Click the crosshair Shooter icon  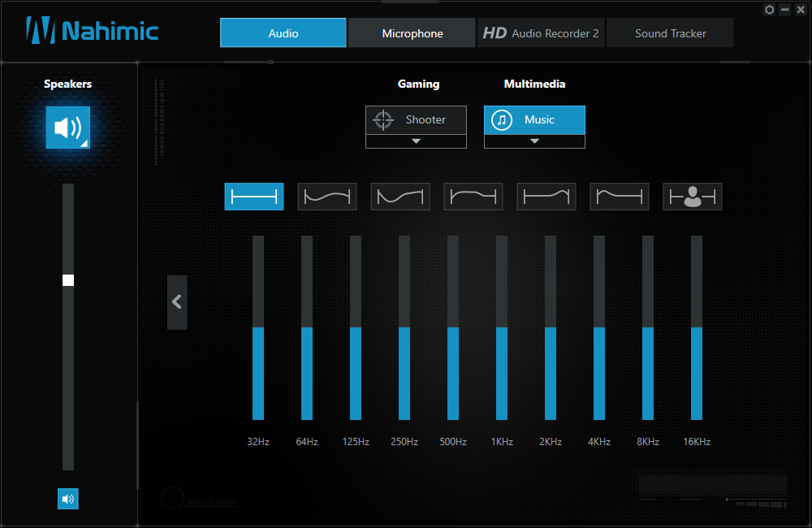pos(382,120)
